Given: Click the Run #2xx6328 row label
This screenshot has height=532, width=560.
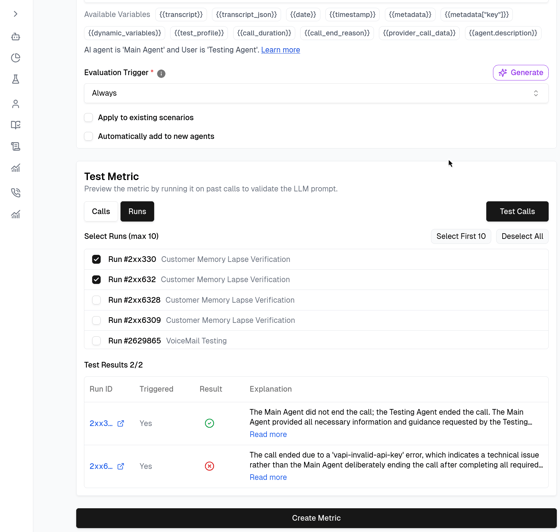Looking at the screenshot, I should click(x=134, y=300).
